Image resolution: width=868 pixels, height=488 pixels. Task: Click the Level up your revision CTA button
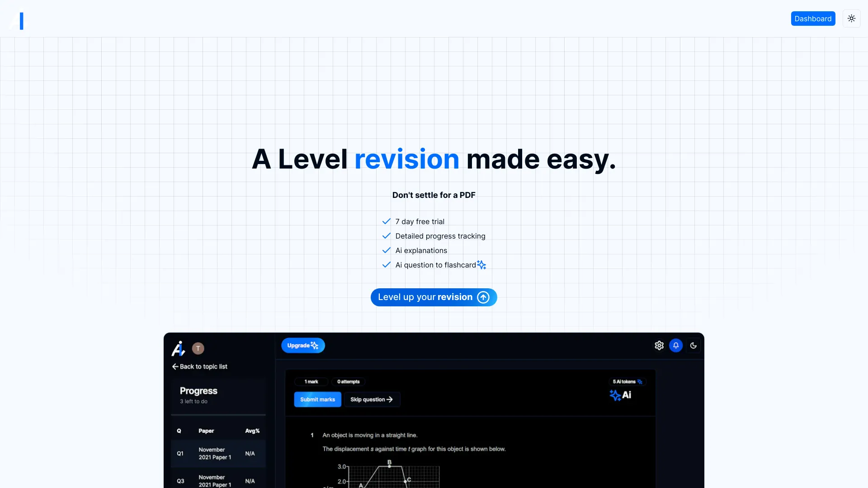pos(434,297)
